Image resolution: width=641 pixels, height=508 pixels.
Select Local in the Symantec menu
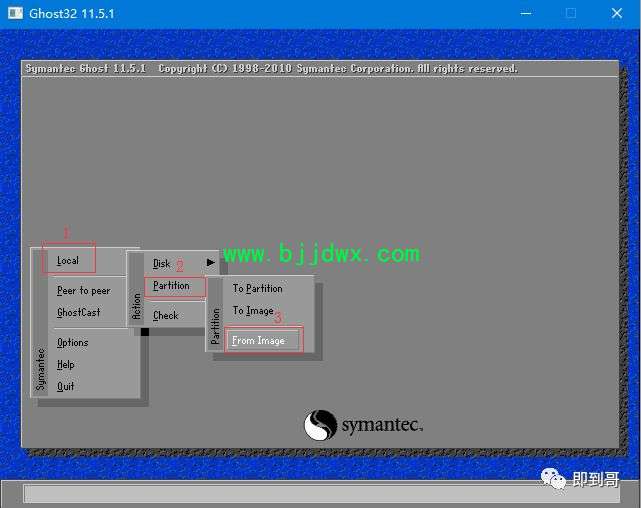tap(68, 260)
